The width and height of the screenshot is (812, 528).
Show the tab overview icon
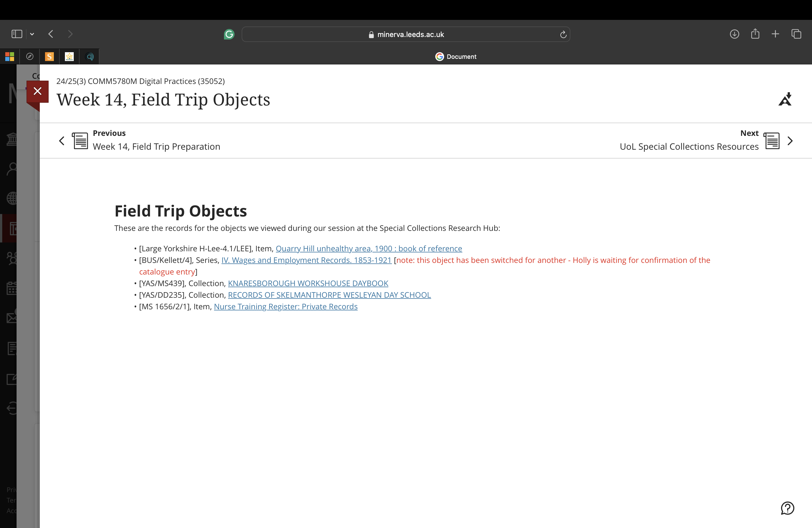796,34
